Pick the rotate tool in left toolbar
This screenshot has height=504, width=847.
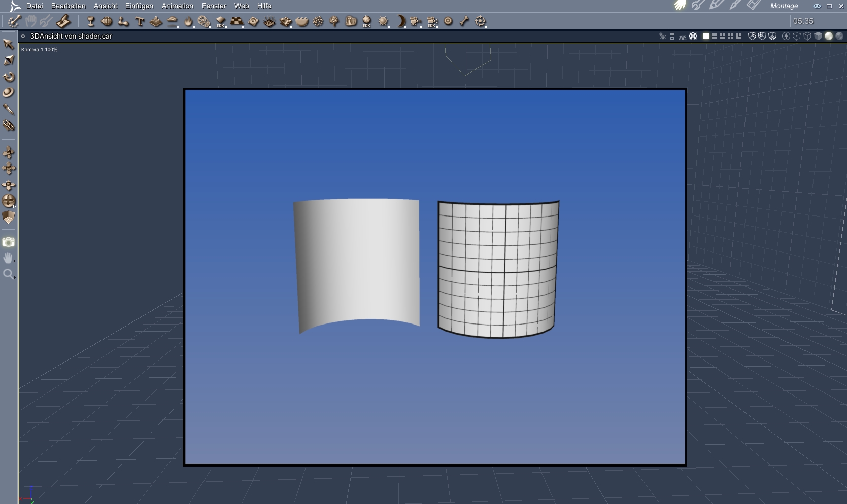pyautogui.click(x=9, y=77)
